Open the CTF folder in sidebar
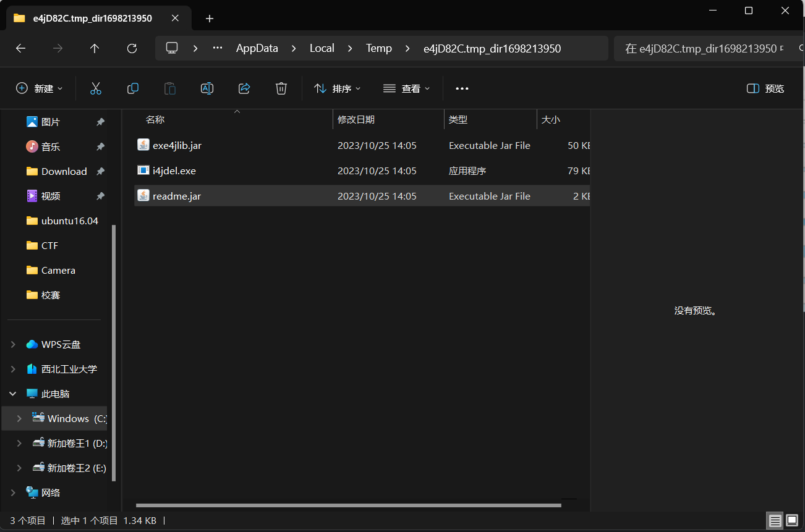 tap(49, 246)
